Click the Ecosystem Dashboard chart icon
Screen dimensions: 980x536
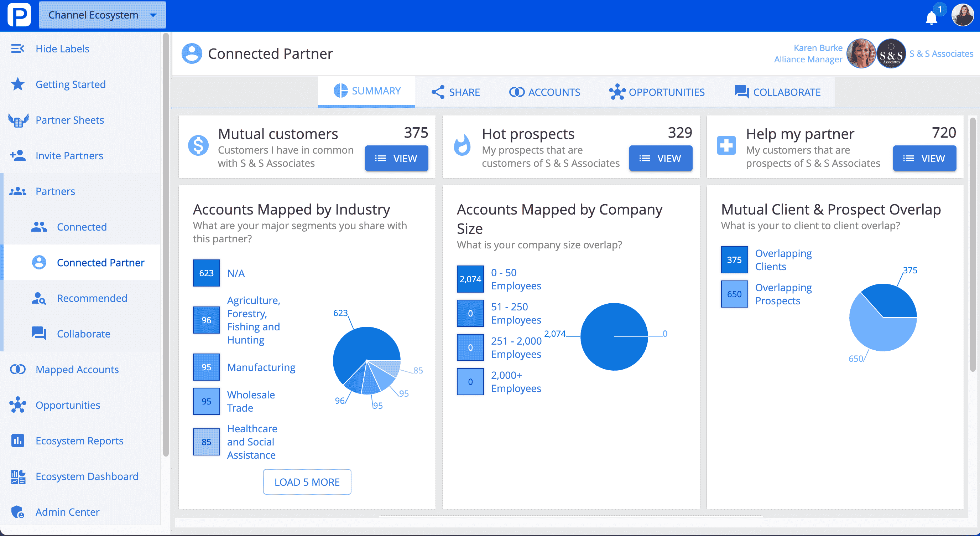(x=18, y=475)
